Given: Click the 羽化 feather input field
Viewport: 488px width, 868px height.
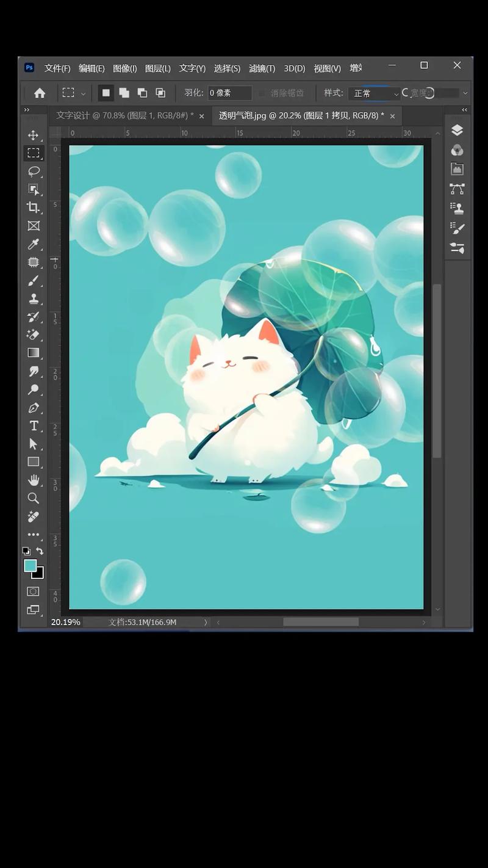Looking at the screenshot, I should click(x=229, y=93).
